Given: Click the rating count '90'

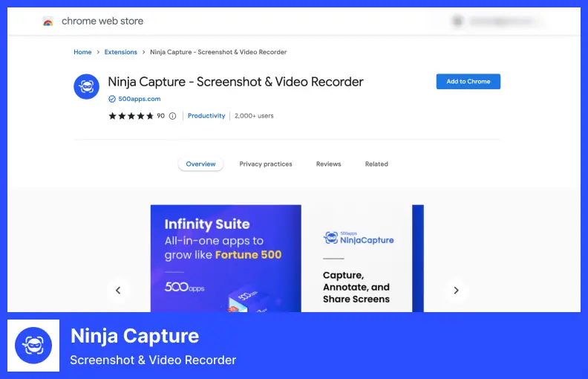Looking at the screenshot, I should [x=160, y=116].
